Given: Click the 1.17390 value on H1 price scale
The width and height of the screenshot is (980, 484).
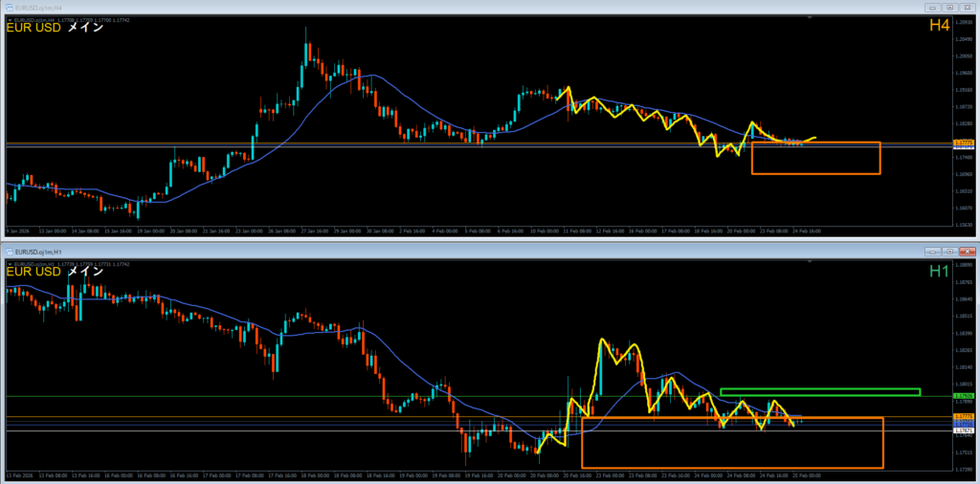Looking at the screenshot, I should point(964,469).
